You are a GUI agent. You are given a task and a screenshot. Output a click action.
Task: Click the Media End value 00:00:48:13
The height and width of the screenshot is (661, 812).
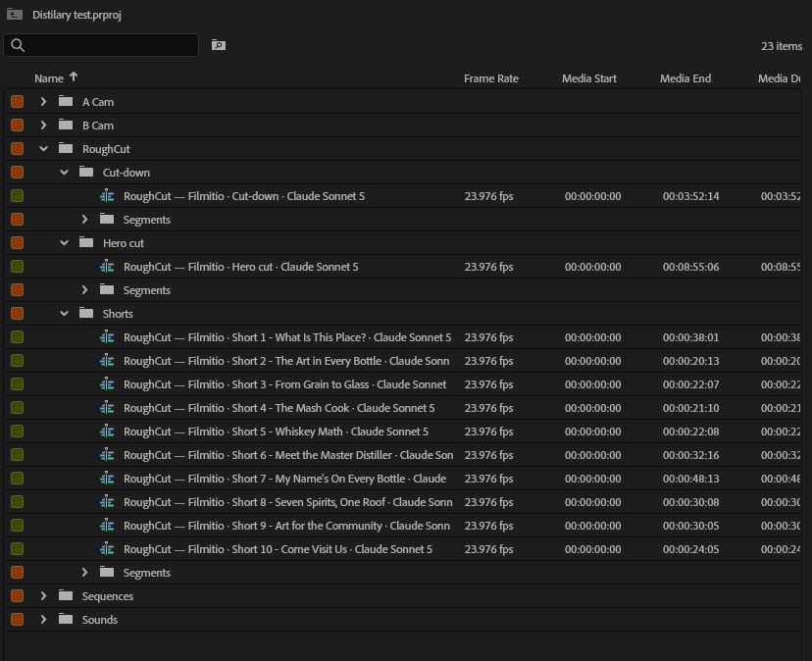point(690,479)
